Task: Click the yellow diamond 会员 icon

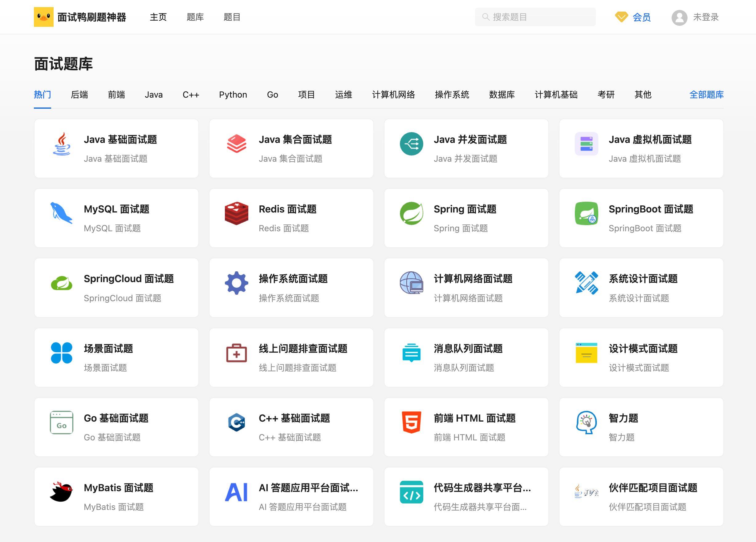Action: pyautogui.click(x=621, y=17)
